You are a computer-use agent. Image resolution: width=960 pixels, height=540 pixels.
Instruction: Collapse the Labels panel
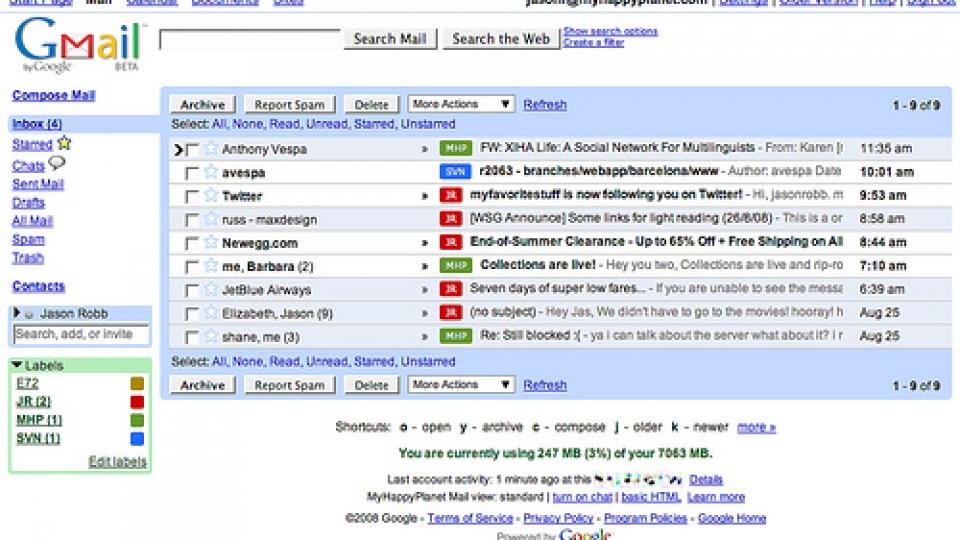pos(18,366)
